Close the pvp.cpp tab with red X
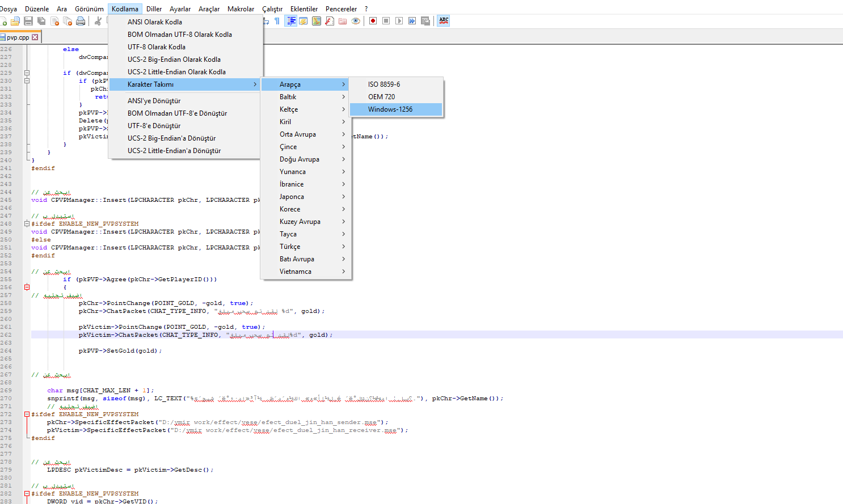The image size is (843, 504). pos(35,37)
